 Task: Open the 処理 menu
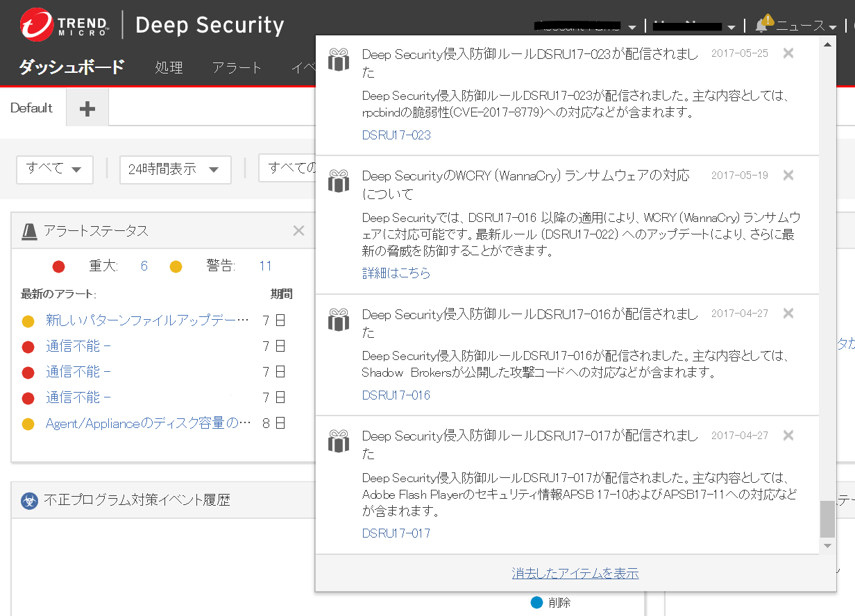(x=169, y=67)
